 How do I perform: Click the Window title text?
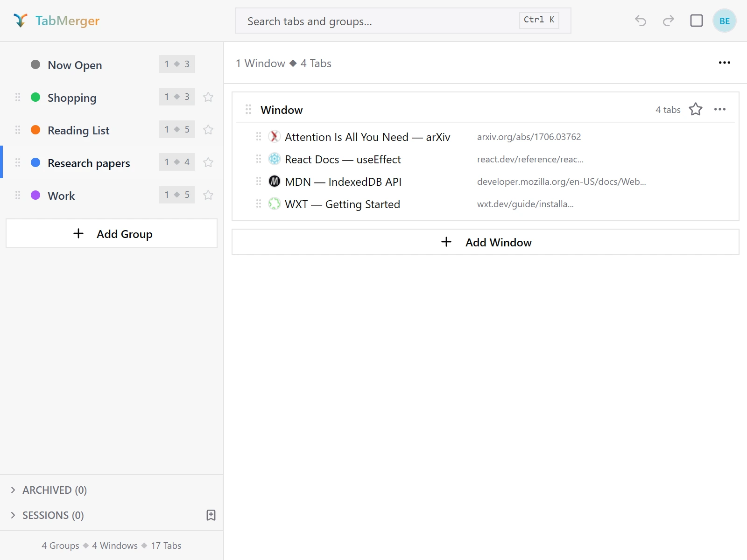(282, 110)
